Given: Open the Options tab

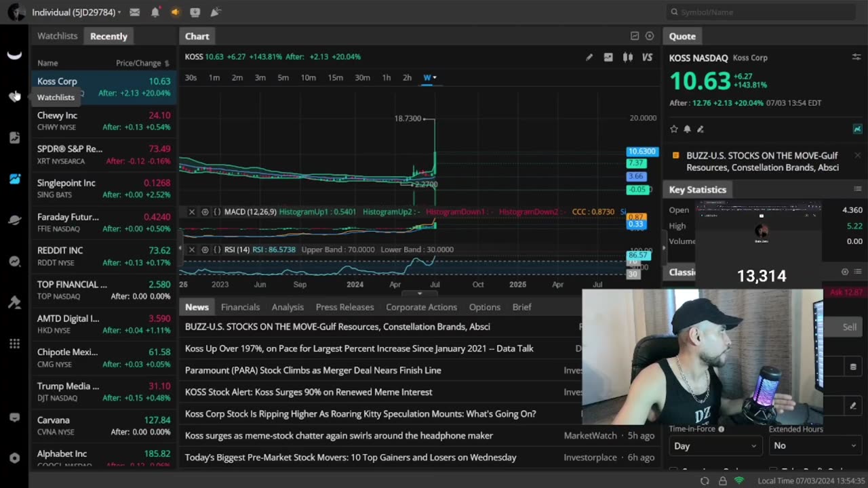Looking at the screenshot, I should pos(484,307).
